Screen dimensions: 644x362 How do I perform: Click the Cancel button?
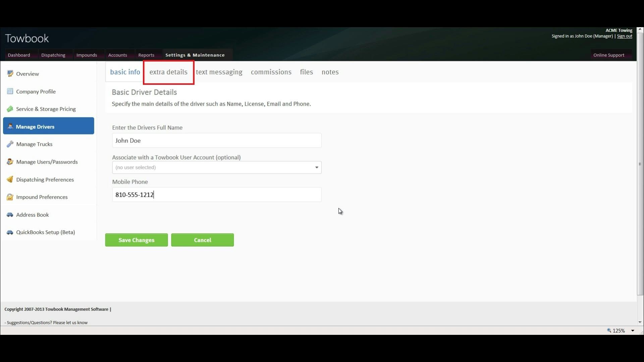pyautogui.click(x=203, y=240)
